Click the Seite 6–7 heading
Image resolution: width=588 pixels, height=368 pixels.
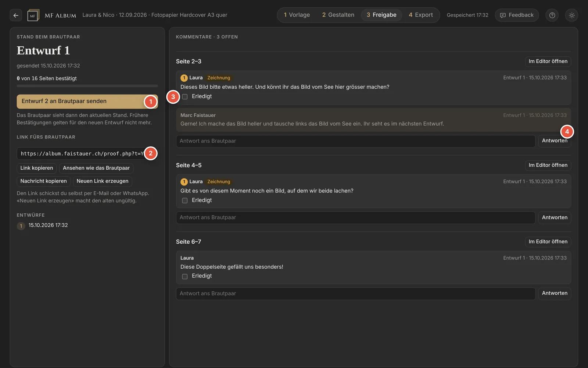click(189, 242)
